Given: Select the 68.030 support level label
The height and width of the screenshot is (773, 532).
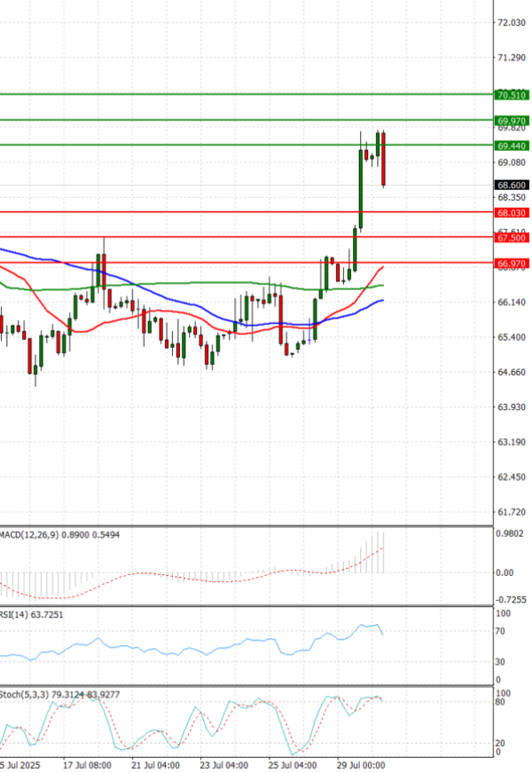Looking at the screenshot, I should (512, 213).
